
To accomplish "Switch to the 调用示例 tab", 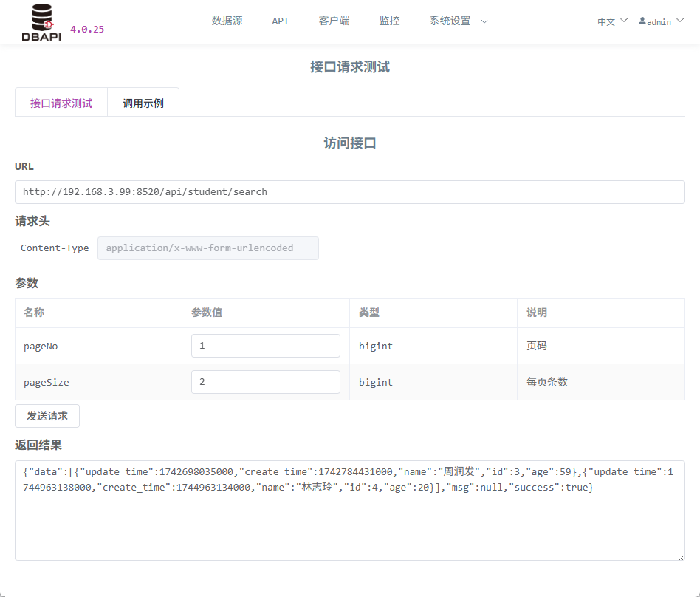I will 143,102.
